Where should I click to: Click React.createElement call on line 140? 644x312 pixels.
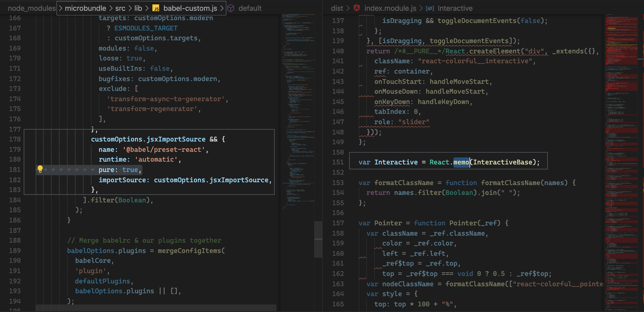click(483, 51)
